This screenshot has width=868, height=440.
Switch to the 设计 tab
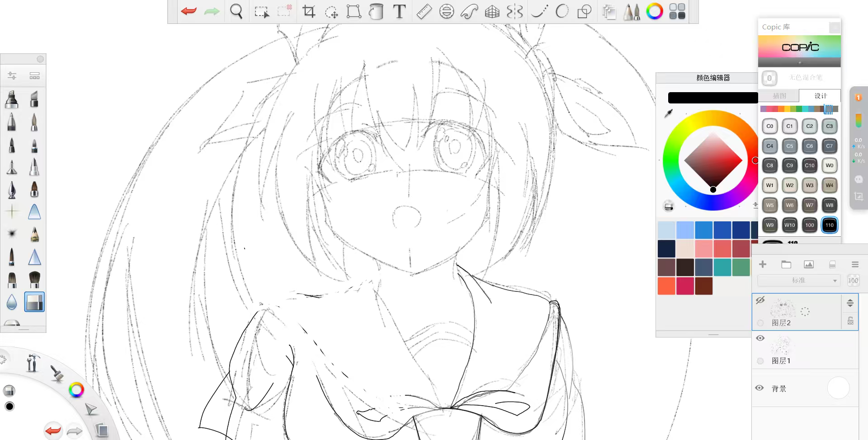click(x=820, y=96)
